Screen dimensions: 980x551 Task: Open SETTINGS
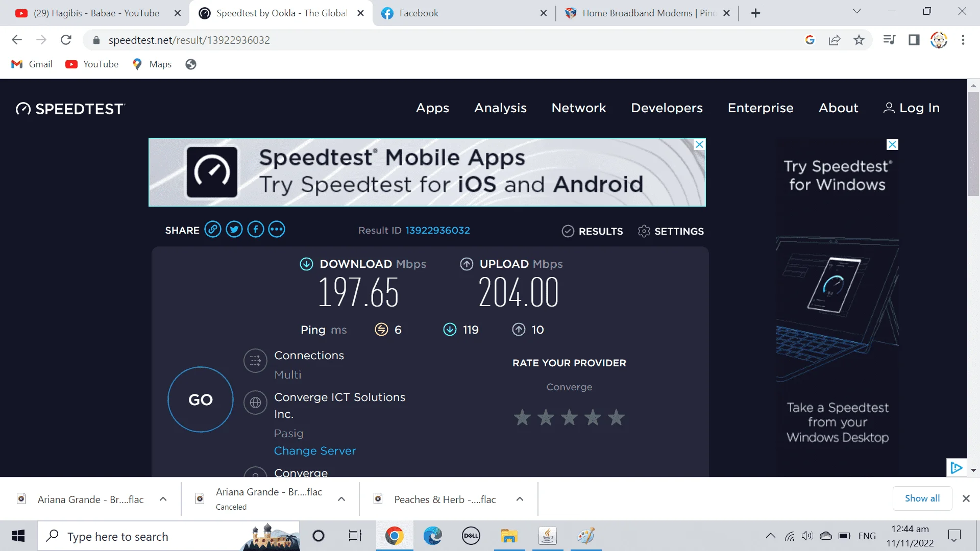(671, 231)
